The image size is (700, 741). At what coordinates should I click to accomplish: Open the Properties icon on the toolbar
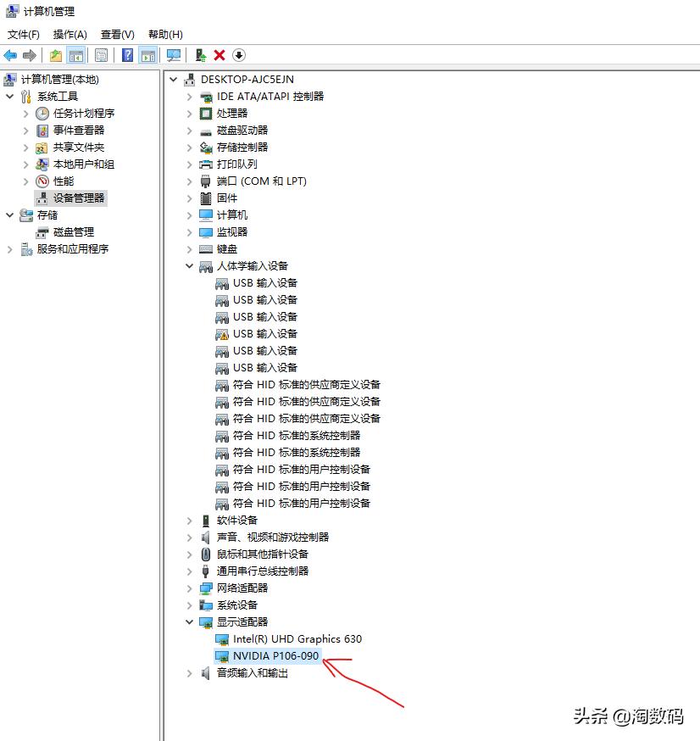(x=100, y=54)
